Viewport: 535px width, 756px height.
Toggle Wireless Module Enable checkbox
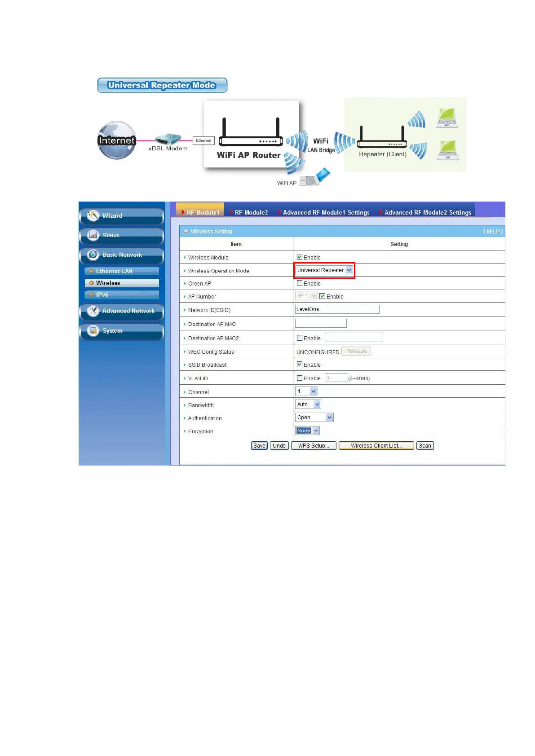(x=300, y=257)
